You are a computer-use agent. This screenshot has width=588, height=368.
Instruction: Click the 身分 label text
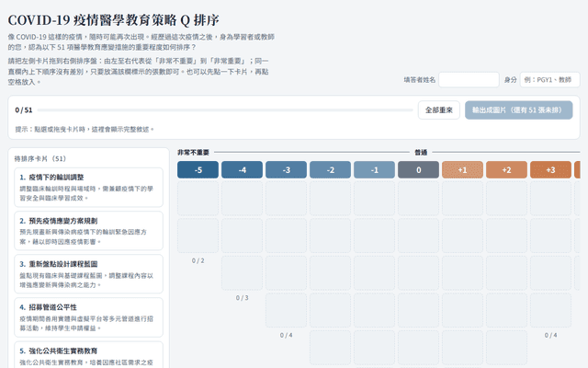click(511, 80)
